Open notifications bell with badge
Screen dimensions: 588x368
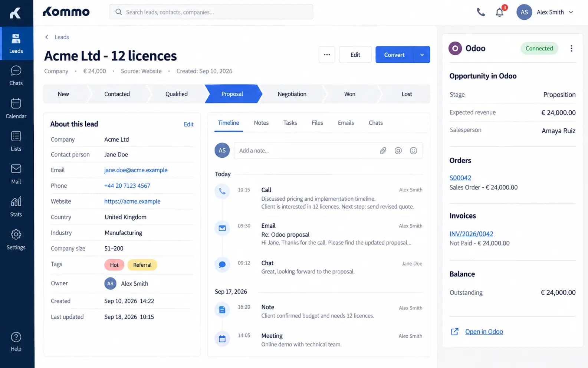(500, 12)
